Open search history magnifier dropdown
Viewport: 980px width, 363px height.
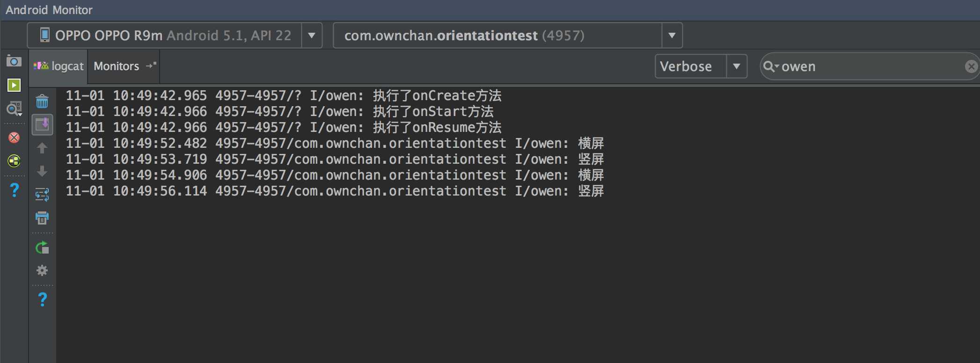[x=770, y=66]
